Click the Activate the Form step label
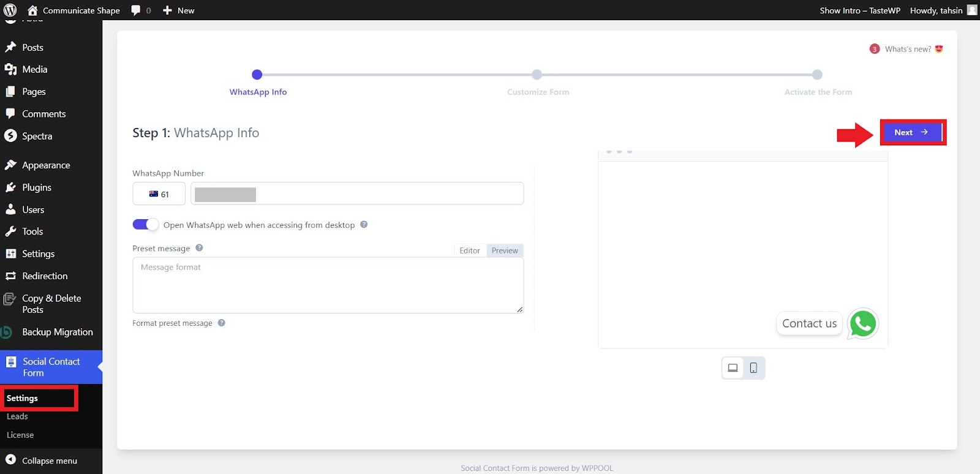 point(818,92)
